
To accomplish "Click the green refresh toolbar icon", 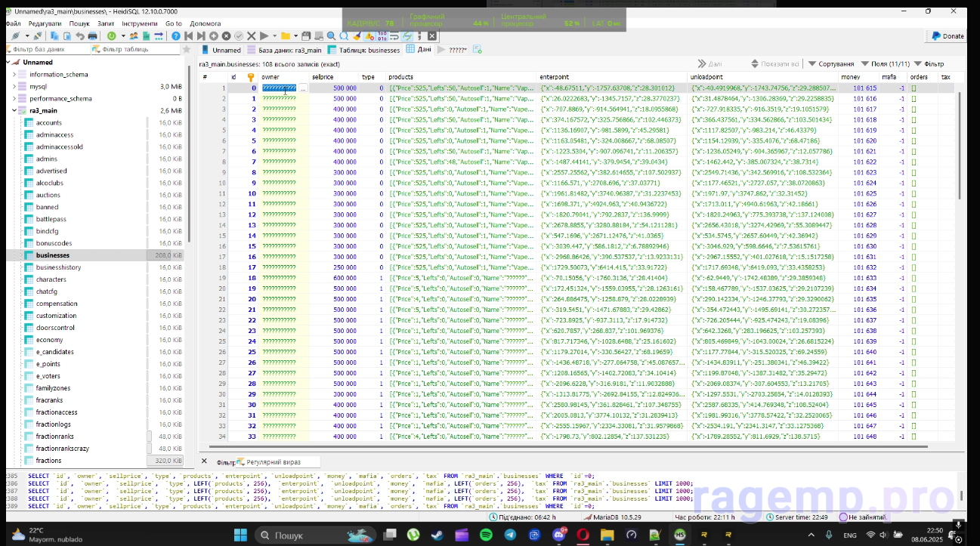I will 112,35.
